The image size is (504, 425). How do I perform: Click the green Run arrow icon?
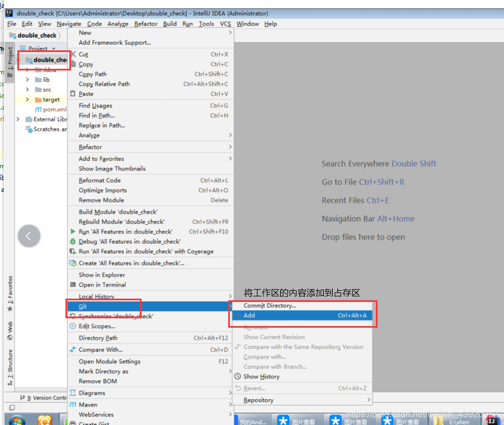point(73,232)
